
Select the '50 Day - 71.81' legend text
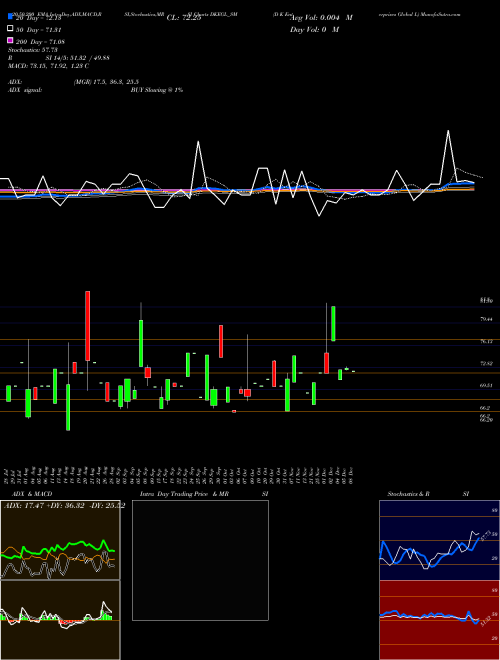[x=39, y=30]
